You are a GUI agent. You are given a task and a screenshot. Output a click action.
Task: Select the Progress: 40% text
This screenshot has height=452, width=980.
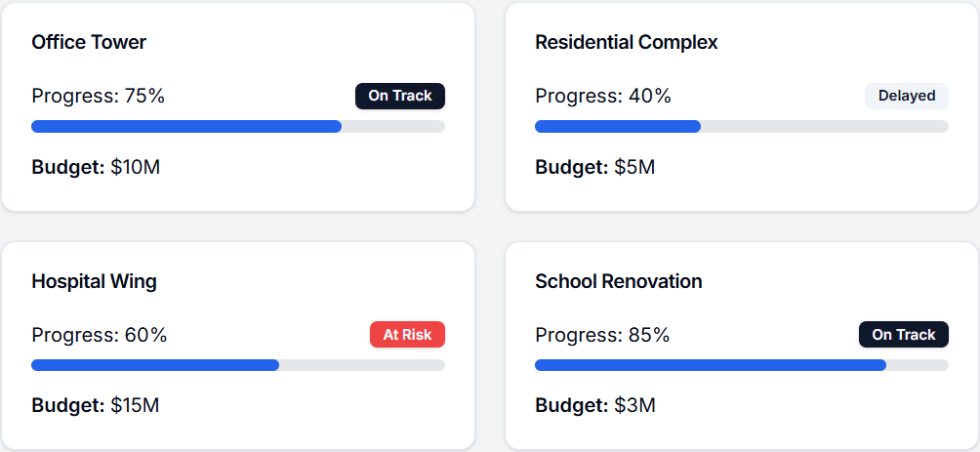coord(603,96)
